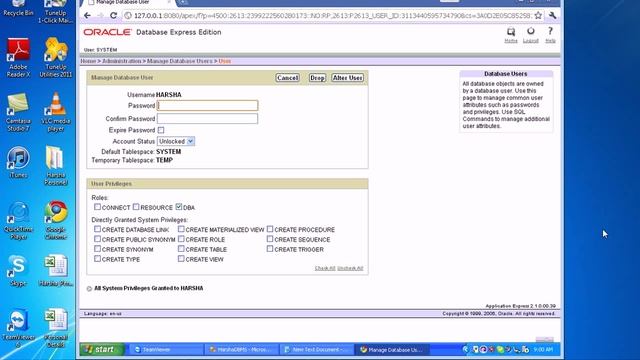
Task: Bookmark page with star icon
Action: pos(538,16)
